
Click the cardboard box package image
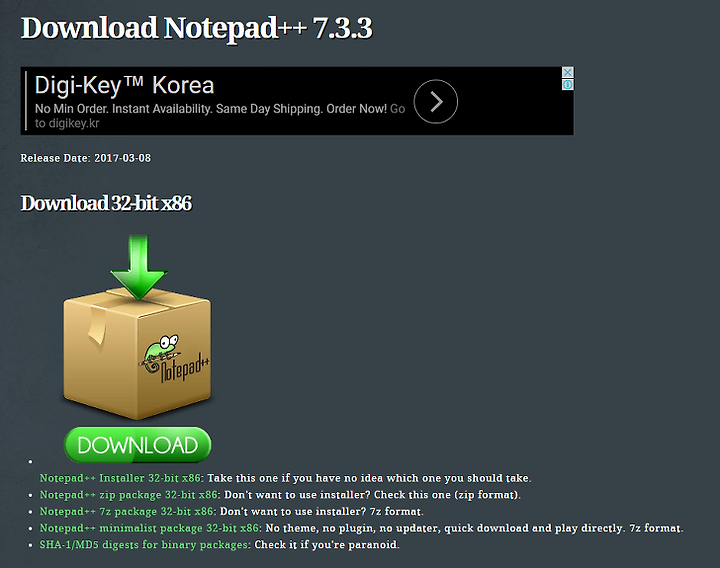point(137,353)
